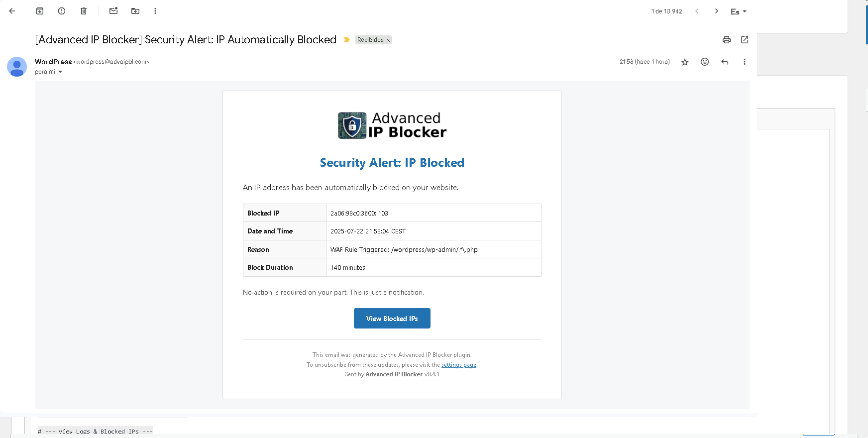Image resolution: width=868 pixels, height=438 pixels.
Task: Print the email
Action: (x=727, y=40)
